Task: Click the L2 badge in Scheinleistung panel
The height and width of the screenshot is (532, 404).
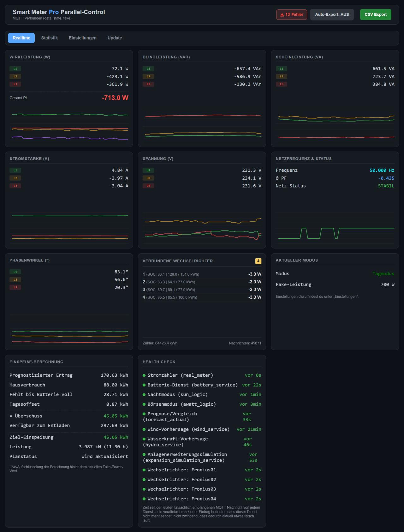Action: click(x=282, y=76)
